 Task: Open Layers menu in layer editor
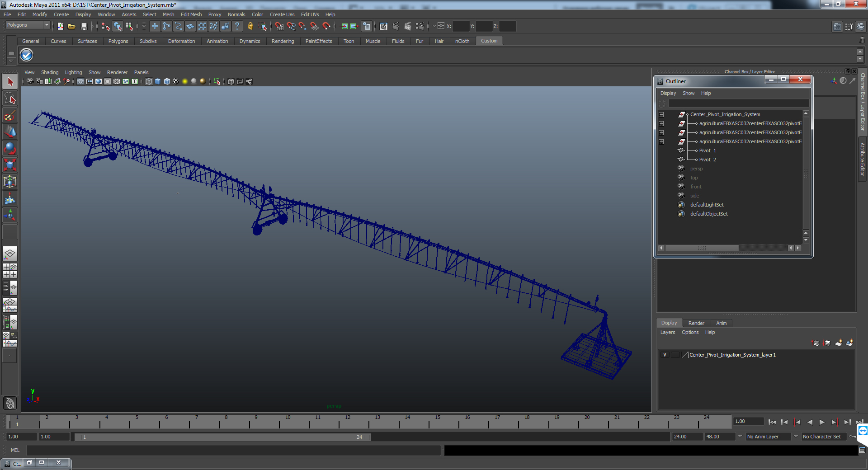(668, 332)
